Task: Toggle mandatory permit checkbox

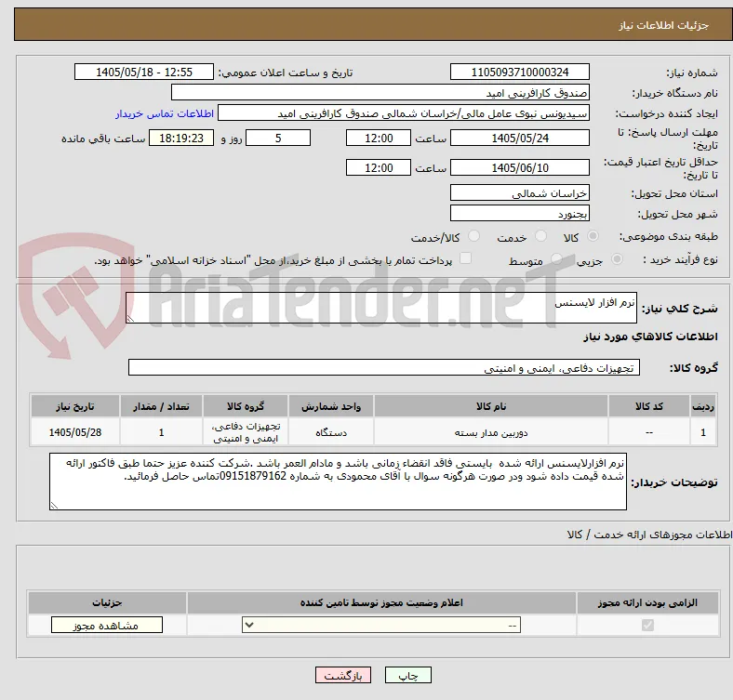Action: click(647, 625)
